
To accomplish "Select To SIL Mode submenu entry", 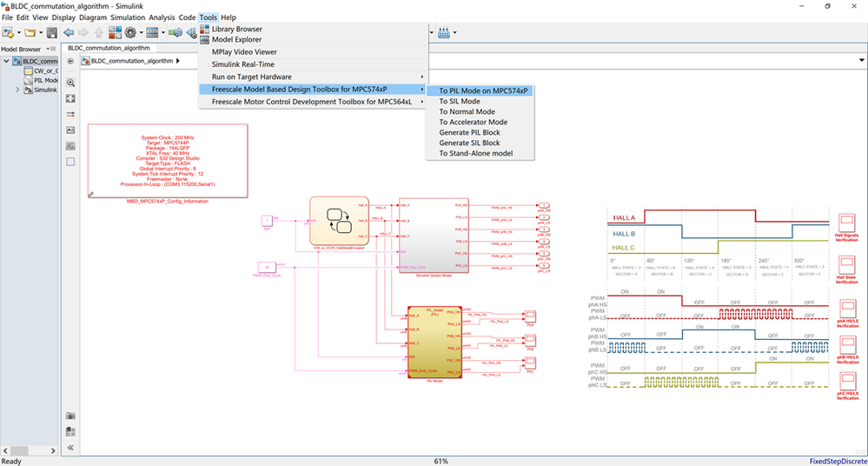I will coord(480,101).
